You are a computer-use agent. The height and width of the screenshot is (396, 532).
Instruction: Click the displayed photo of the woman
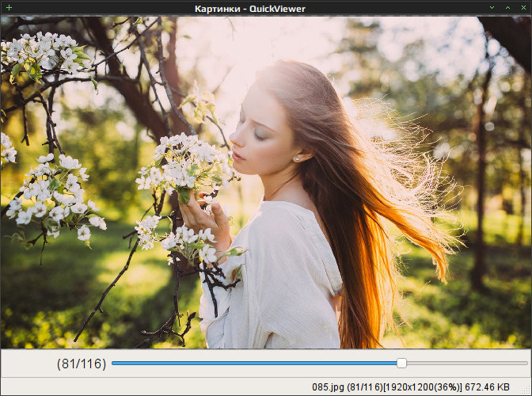coord(266,182)
